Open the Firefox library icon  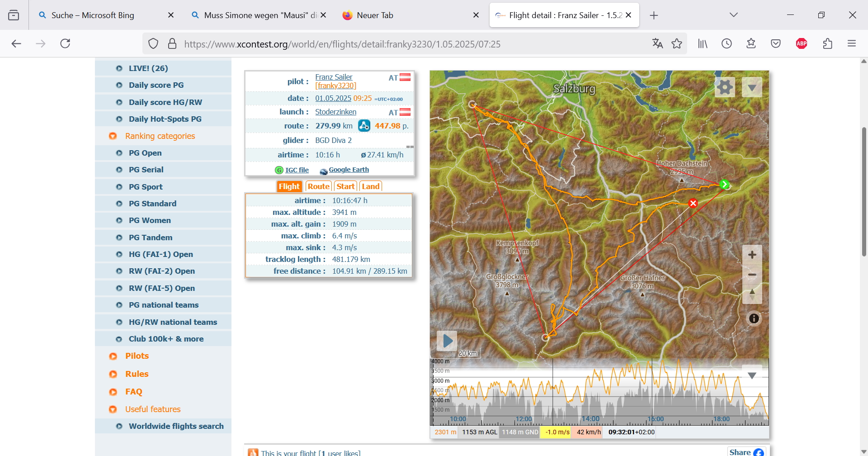click(x=702, y=43)
